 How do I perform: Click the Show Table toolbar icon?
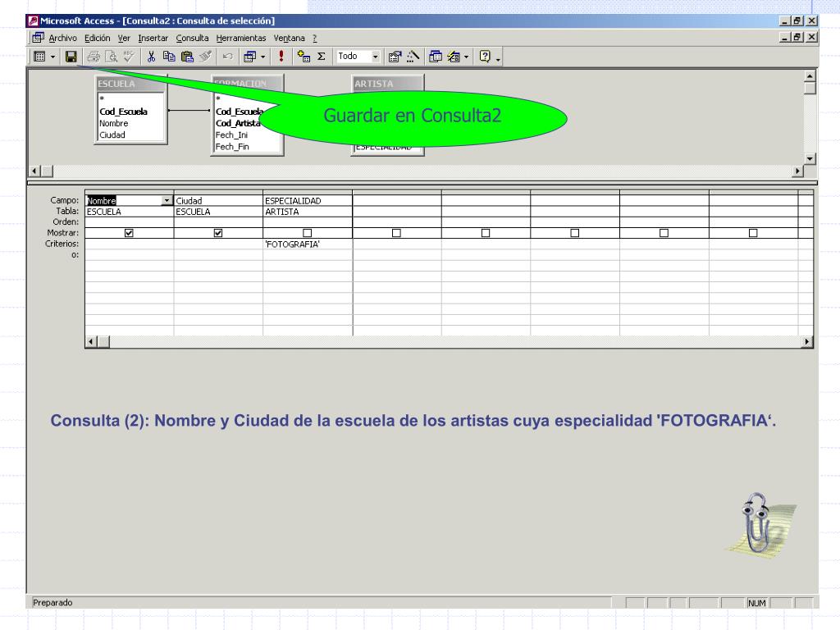304,57
